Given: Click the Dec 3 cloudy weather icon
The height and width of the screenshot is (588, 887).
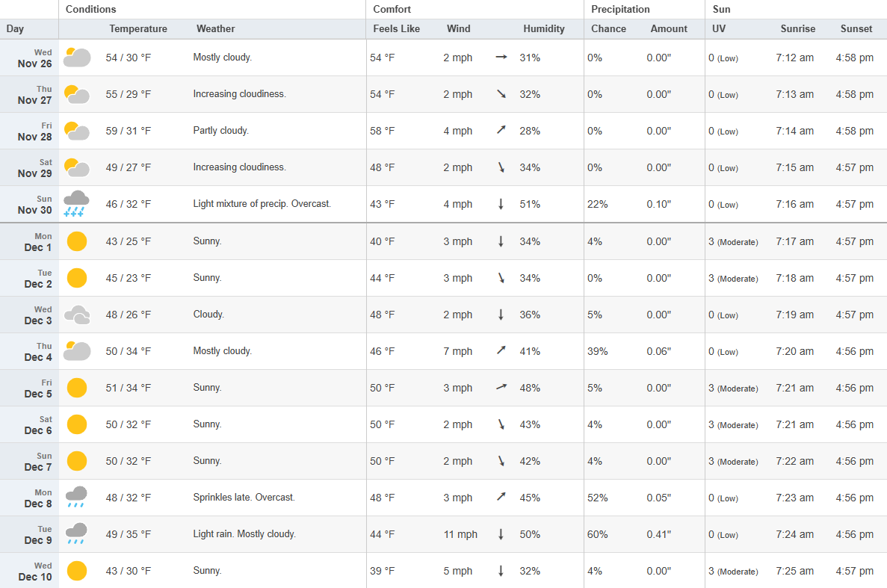Looking at the screenshot, I should pyautogui.click(x=77, y=315).
